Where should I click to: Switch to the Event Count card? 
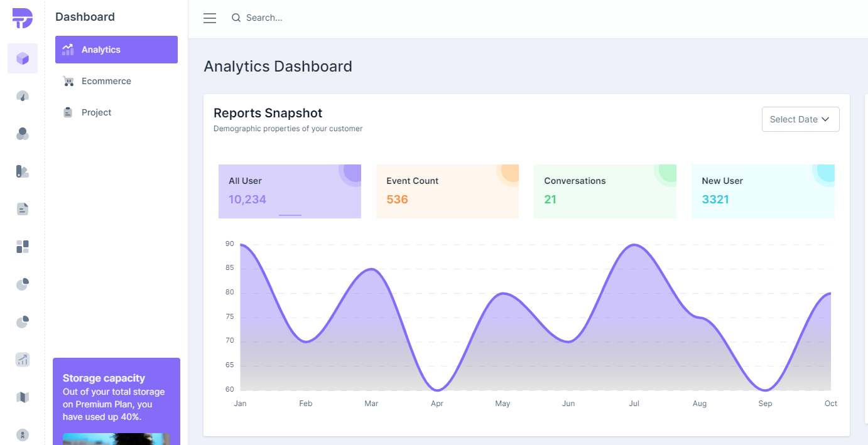point(447,191)
